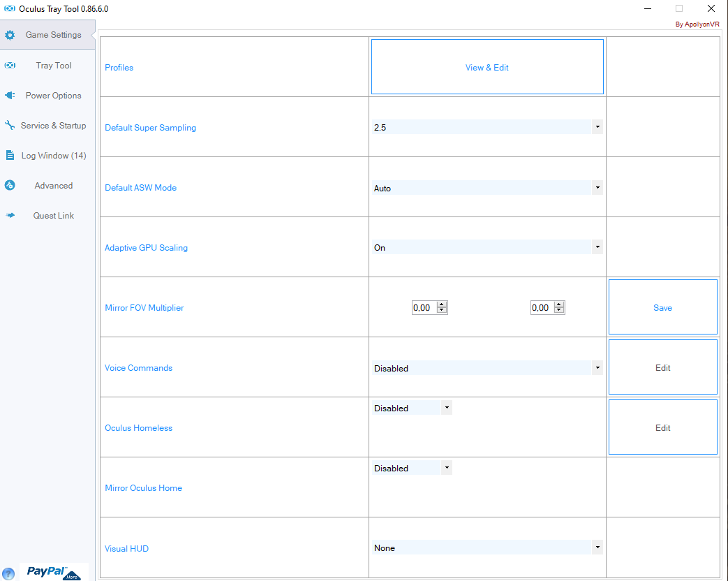Open the Voice Commands dropdown
This screenshot has height=581, width=728.
tap(597, 368)
